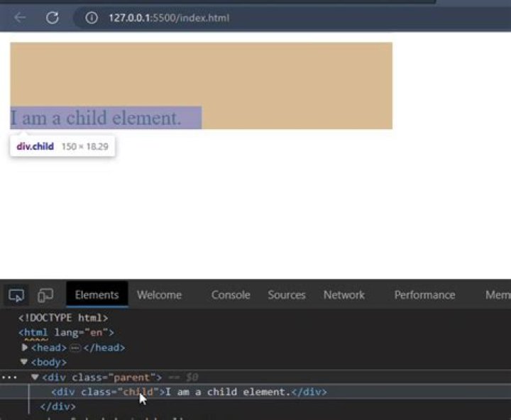Viewport: 511px width, 420px height.
Task: Click the Elements tab
Action: click(97, 295)
